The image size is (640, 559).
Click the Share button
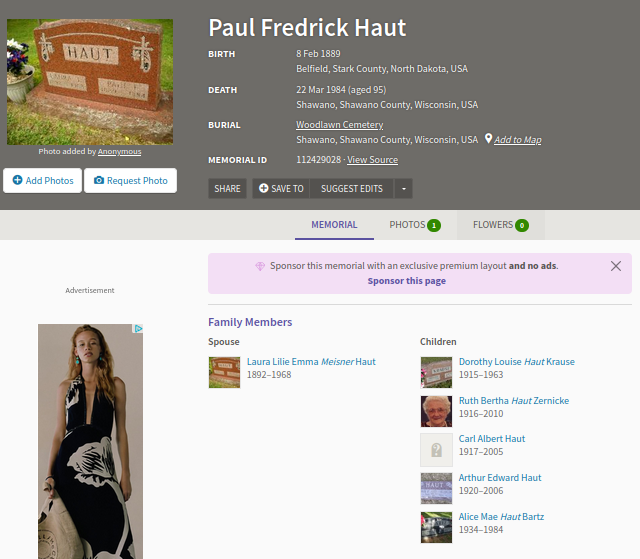(x=227, y=189)
